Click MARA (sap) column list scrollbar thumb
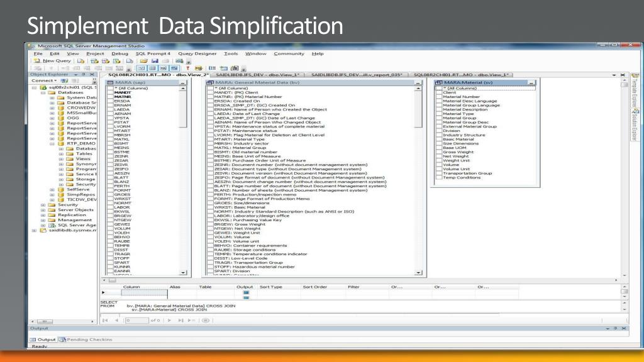Viewport: 644px width, 362px height. [183, 110]
